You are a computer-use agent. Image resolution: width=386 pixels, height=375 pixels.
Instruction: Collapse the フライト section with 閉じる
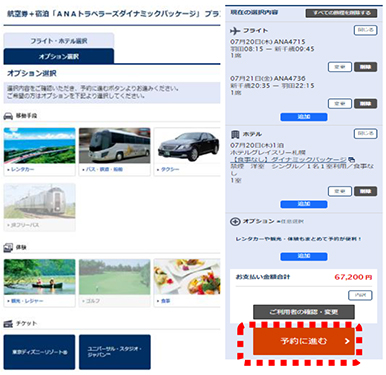coord(365,30)
